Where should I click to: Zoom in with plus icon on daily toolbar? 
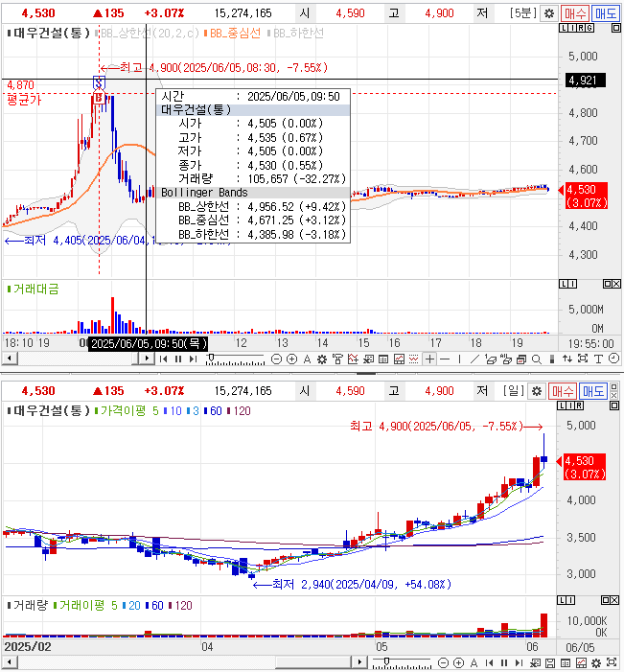click(458, 663)
